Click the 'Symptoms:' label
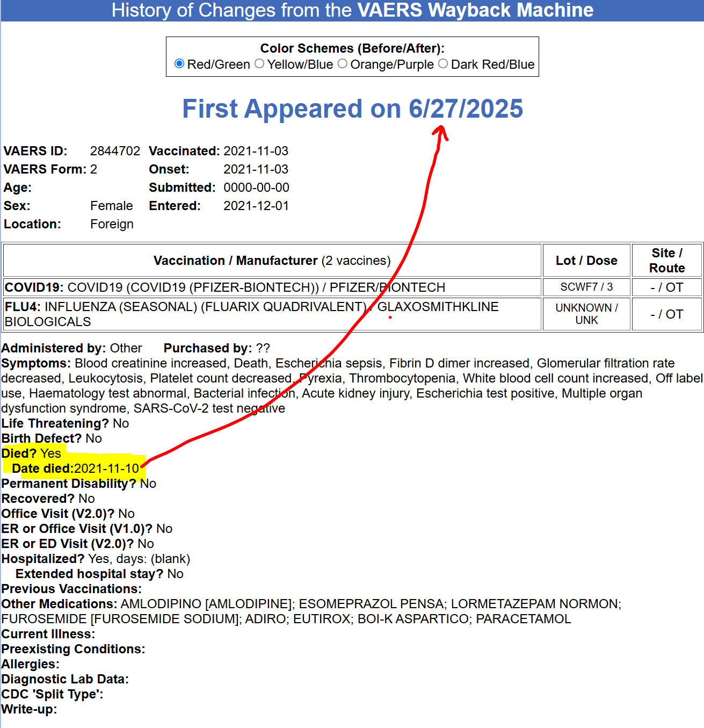Image resolution: width=704 pixels, height=728 pixels. [36, 363]
